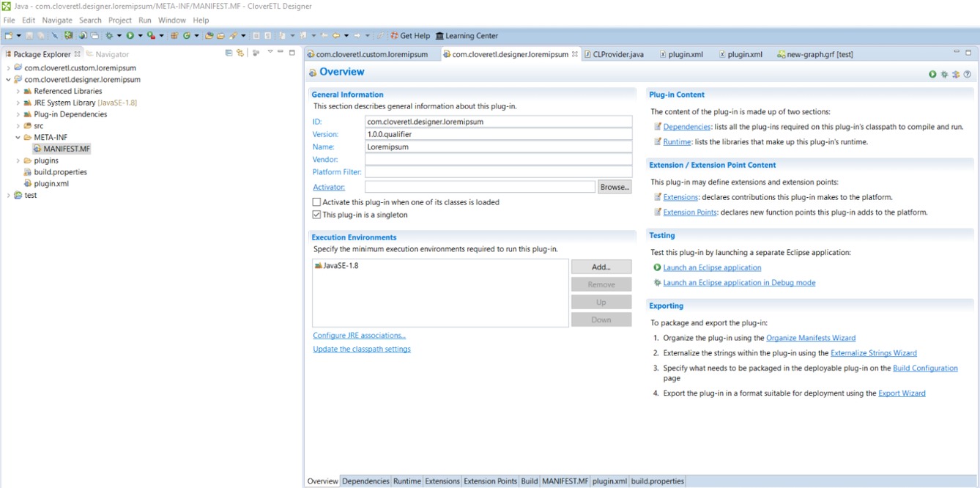Click Configure JRE associations link

coord(359,336)
